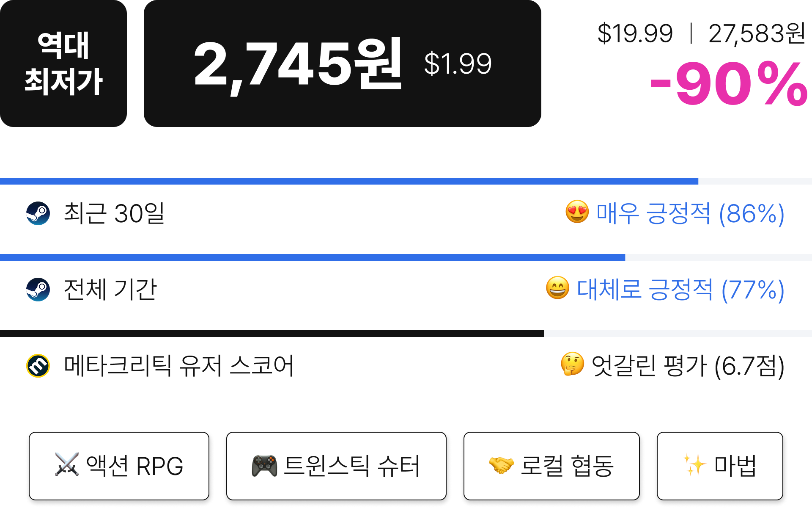Click the heart-eyes emoji next to 매우 긍정적
812x508 pixels.
click(x=577, y=212)
